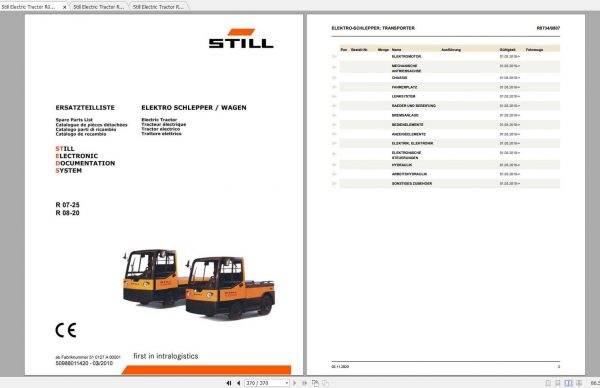Click the CHASSIS entry name
This screenshot has height=388, width=600.
[x=399, y=78]
